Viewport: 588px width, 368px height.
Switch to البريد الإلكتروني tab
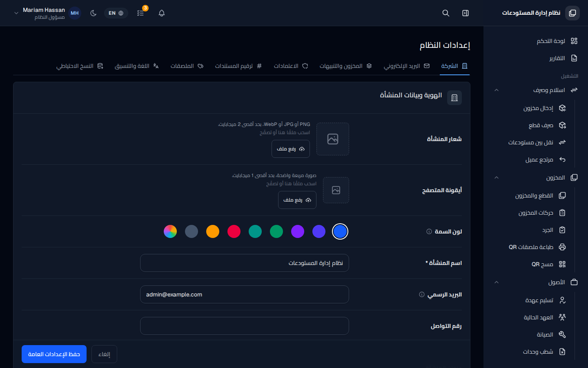pyautogui.click(x=407, y=66)
